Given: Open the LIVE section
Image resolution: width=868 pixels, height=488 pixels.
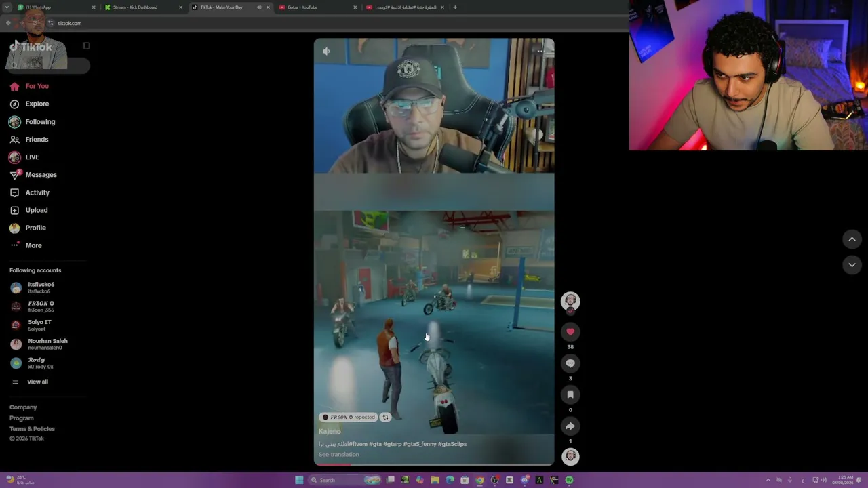Looking at the screenshot, I should click(x=24, y=157).
